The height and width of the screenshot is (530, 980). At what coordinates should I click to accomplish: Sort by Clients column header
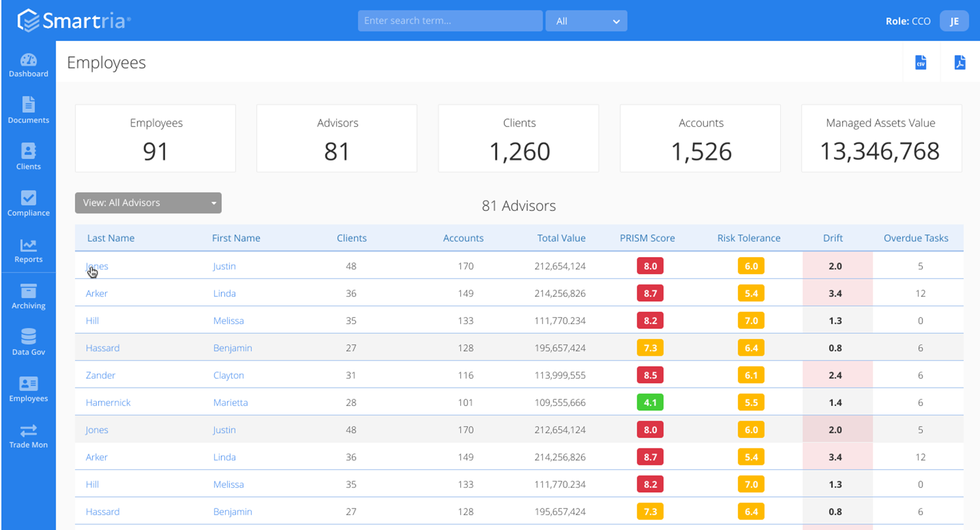tap(351, 238)
